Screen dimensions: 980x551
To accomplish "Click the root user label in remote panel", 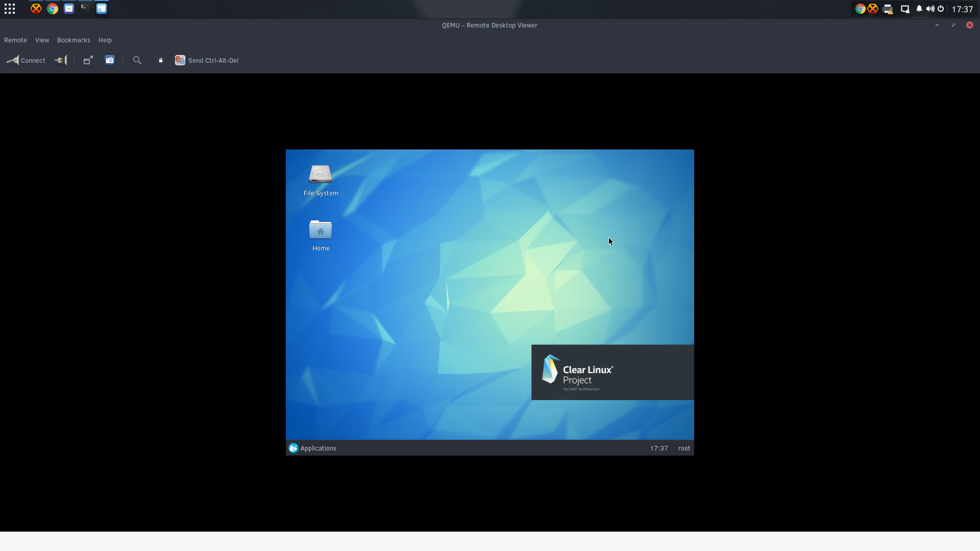I will click(x=684, y=448).
